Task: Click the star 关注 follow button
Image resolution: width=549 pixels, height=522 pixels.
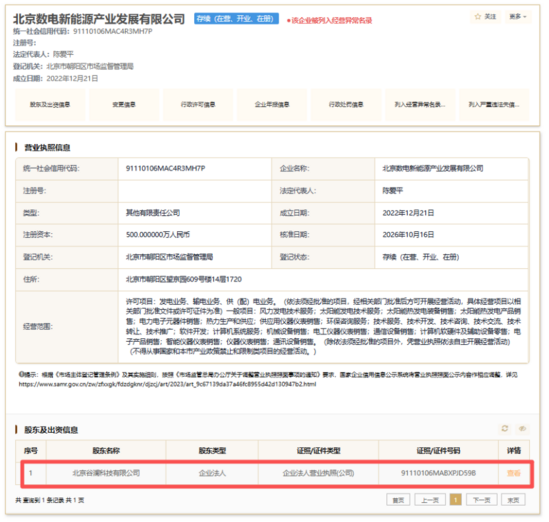Action: [x=485, y=16]
